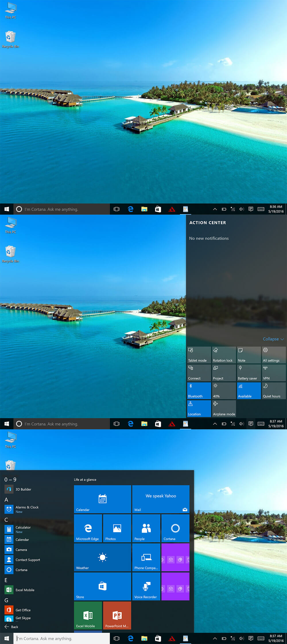Open the Microsoft Edge tile
Viewport: 287px width, 644px height.
click(x=88, y=528)
